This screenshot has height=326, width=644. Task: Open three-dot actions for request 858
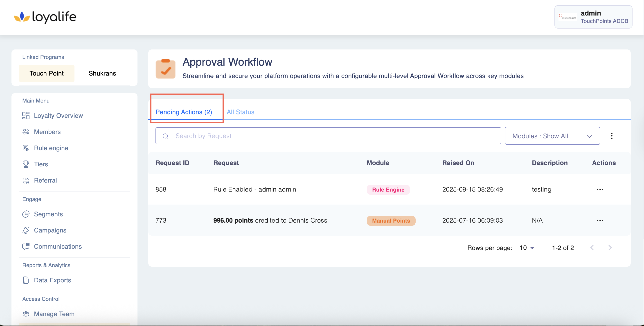[x=600, y=189]
